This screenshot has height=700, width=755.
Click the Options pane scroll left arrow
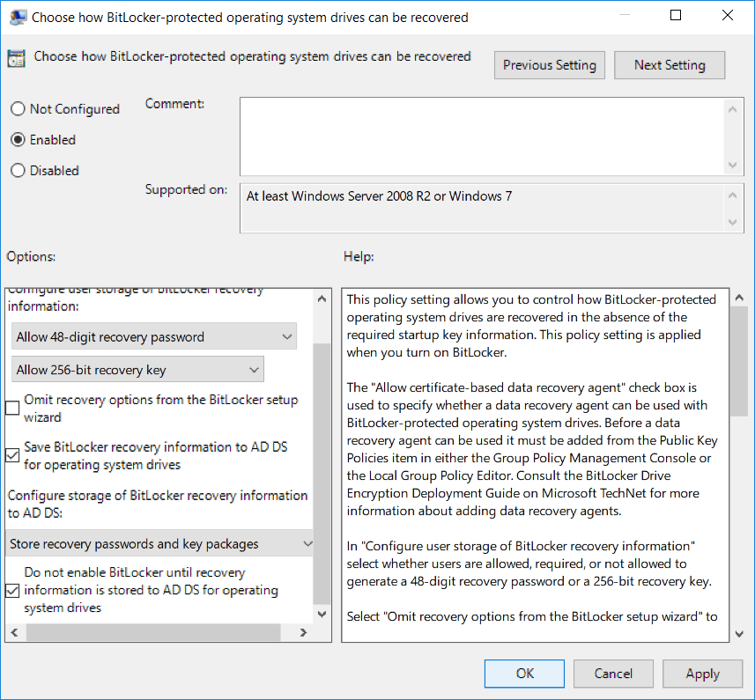click(x=14, y=632)
